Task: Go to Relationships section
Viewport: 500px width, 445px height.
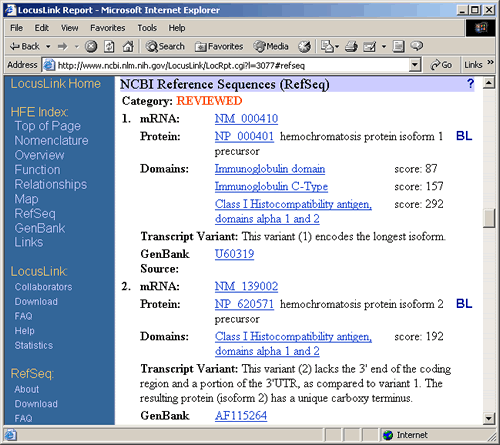Action: [51, 185]
